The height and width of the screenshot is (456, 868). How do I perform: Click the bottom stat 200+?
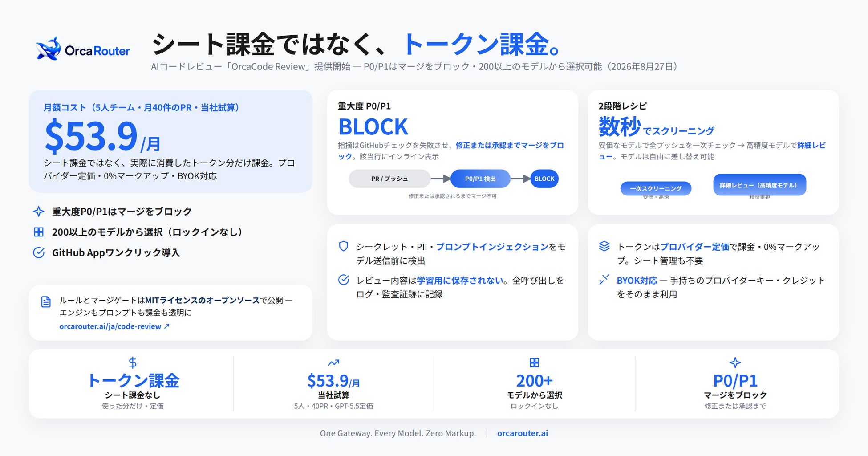pos(535,381)
